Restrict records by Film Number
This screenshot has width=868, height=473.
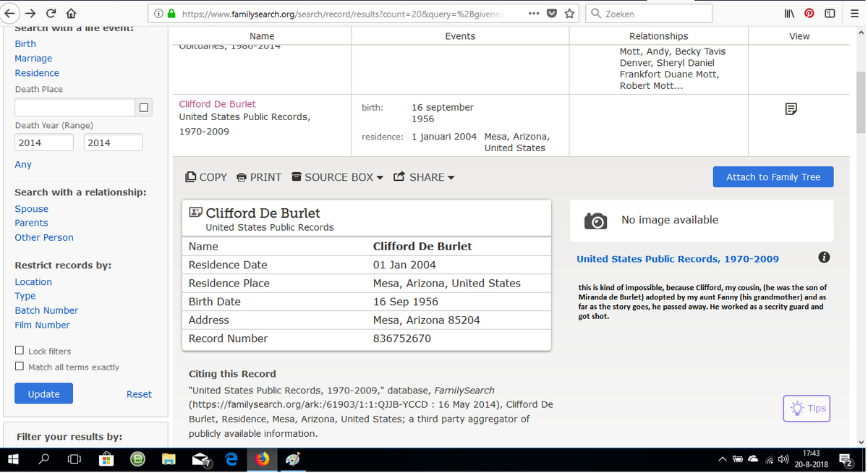click(x=43, y=325)
